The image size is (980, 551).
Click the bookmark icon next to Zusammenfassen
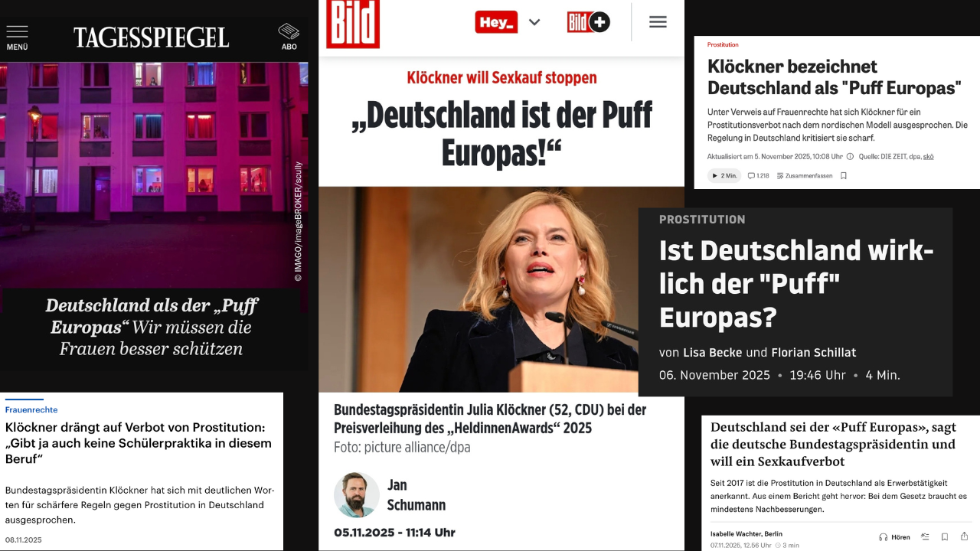[844, 175]
